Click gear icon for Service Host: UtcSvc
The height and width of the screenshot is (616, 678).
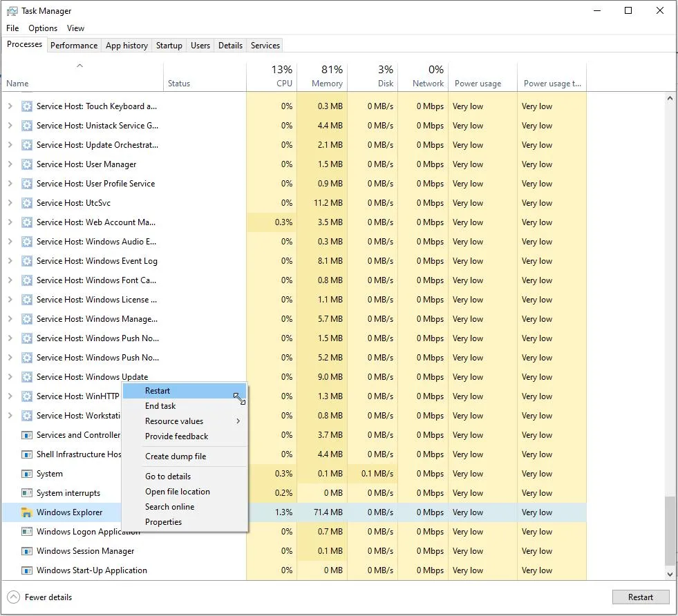(27, 203)
